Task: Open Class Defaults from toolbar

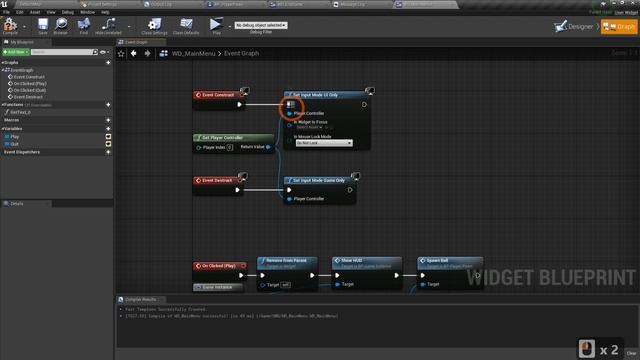Action: pyautogui.click(x=186, y=26)
